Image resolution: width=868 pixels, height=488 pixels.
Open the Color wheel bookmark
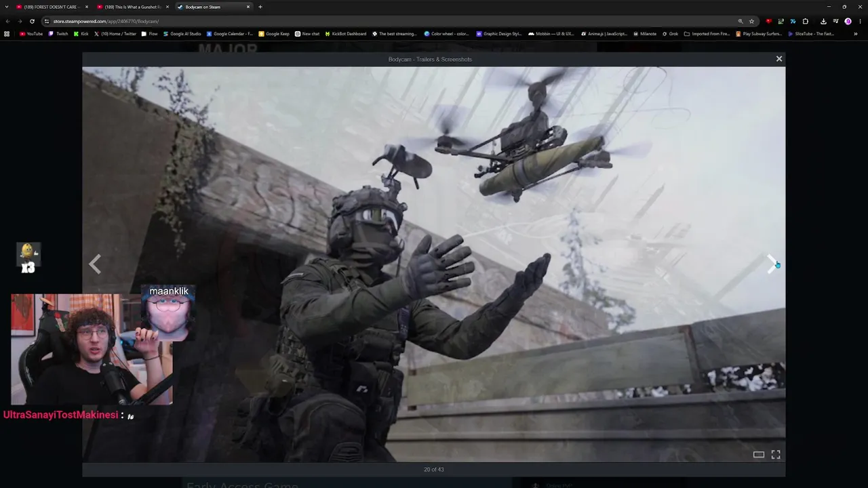click(447, 34)
